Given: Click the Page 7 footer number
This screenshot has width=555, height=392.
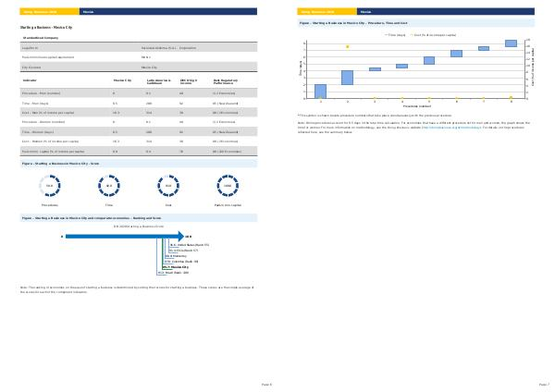Looking at the screenshot, I should (543, 383).
